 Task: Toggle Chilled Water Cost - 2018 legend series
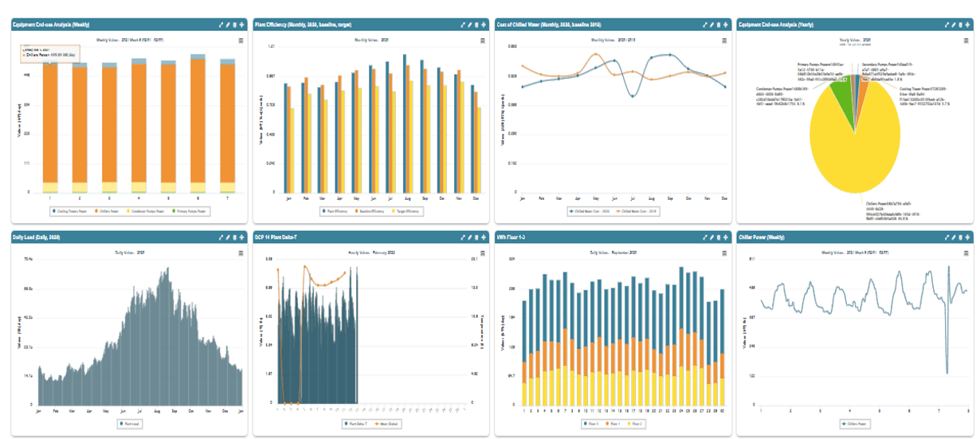pyautogui.click(x=637, y=211)
